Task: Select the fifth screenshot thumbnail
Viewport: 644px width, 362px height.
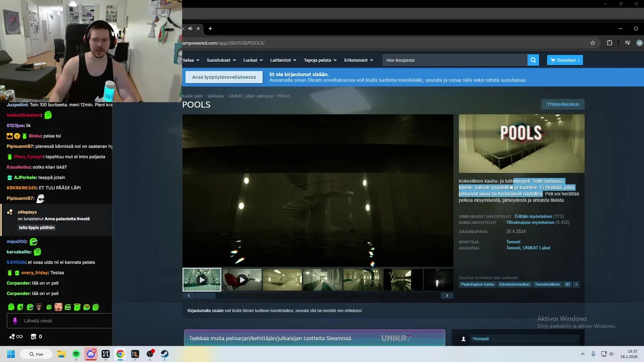Action: [x=363, y=280]
